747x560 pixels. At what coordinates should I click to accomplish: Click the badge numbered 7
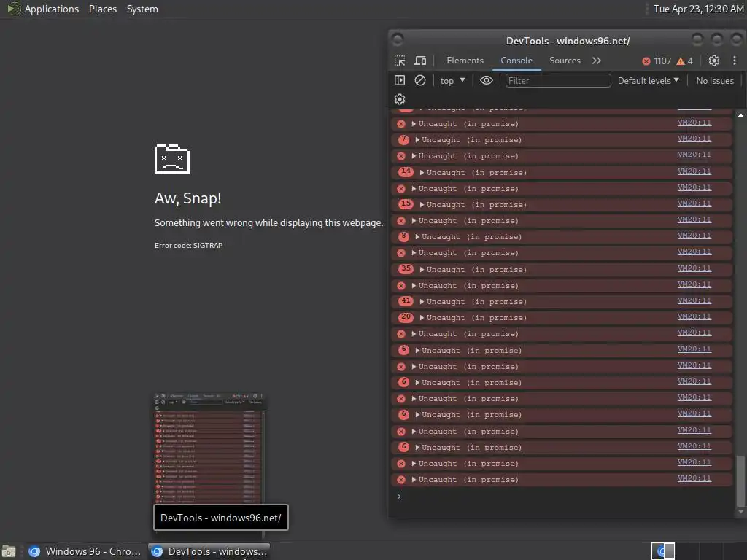click(x=403, y=139)
